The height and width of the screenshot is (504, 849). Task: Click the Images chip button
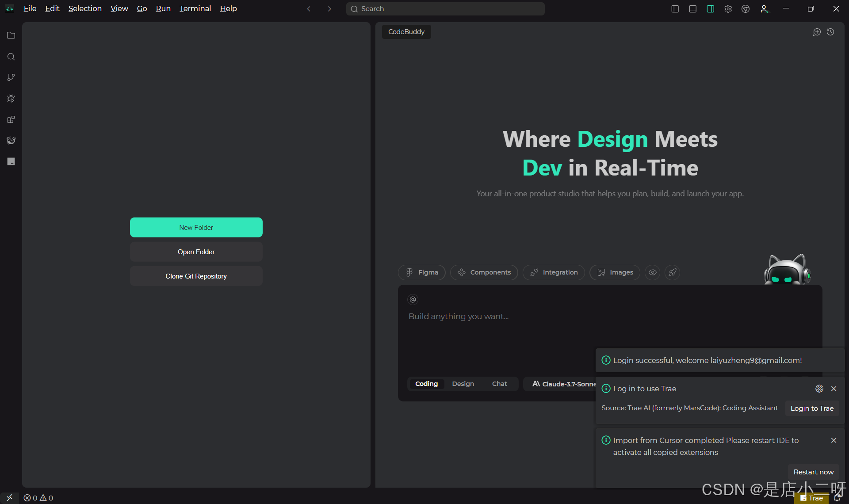(615, 272)
